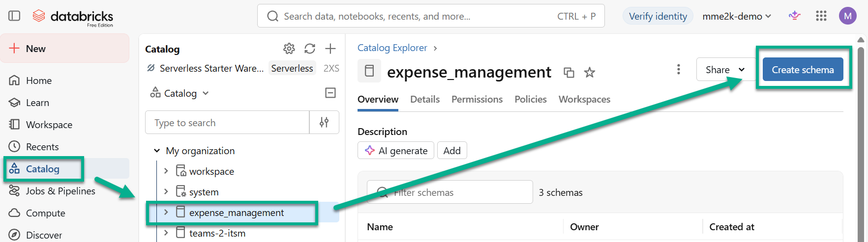The width and height of the screenshot is (868, 242).
Task: Open Catalog settings gear icon
Action: coord(289,49)
